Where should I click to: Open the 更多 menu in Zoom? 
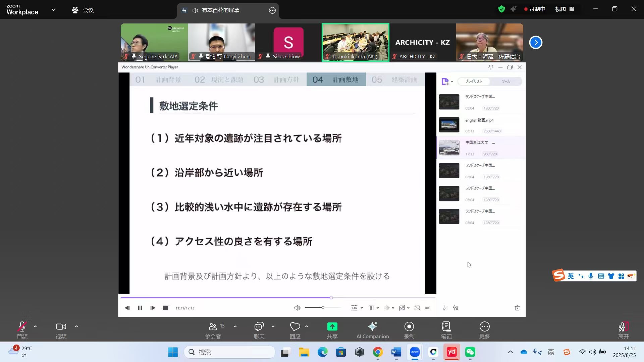[x=484, y=329]
